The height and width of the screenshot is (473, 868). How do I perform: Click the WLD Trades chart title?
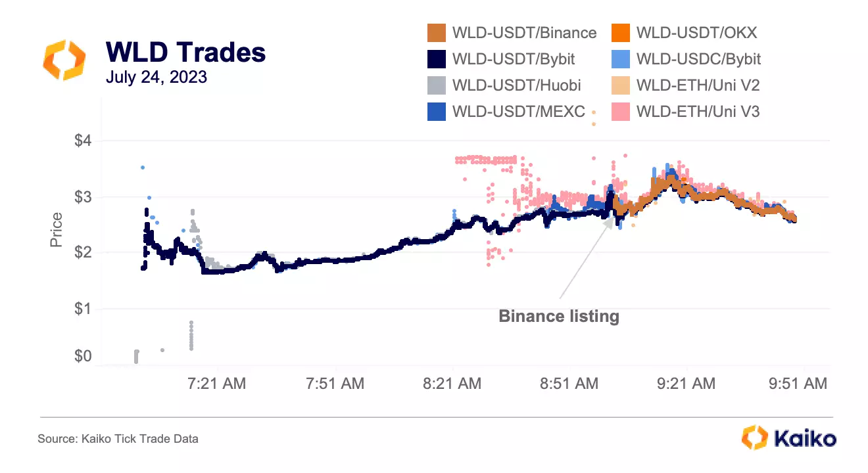[x=185, y=52]
